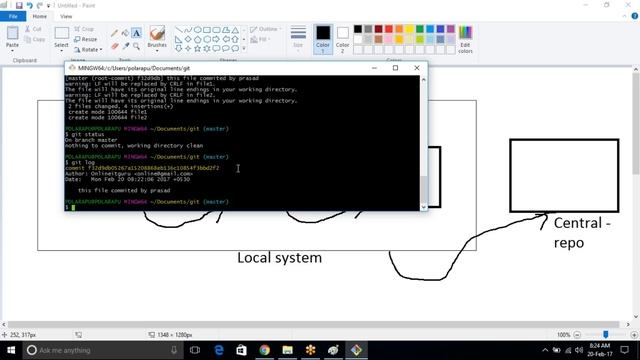Pick the Triangle shape

point(236,30)
